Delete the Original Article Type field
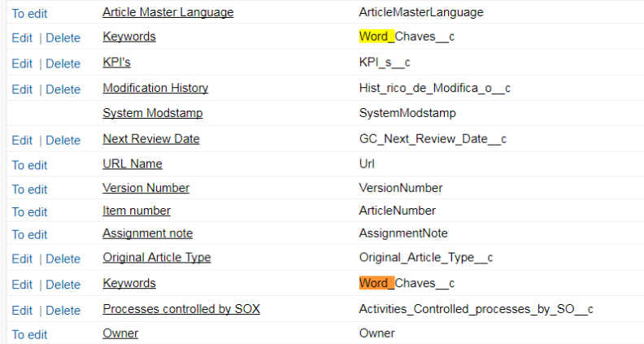This screenshot has height=344, width=644. 63,259
